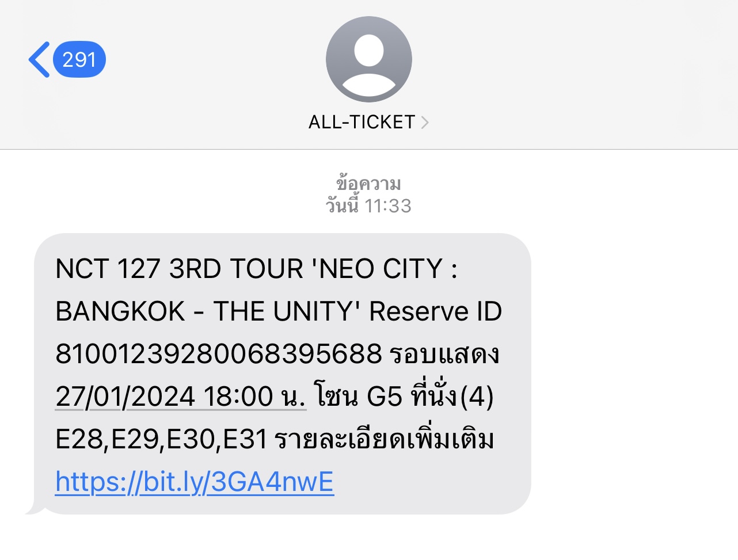
Task: Tap the message bubble tail corner
Action: pos(32,509)
